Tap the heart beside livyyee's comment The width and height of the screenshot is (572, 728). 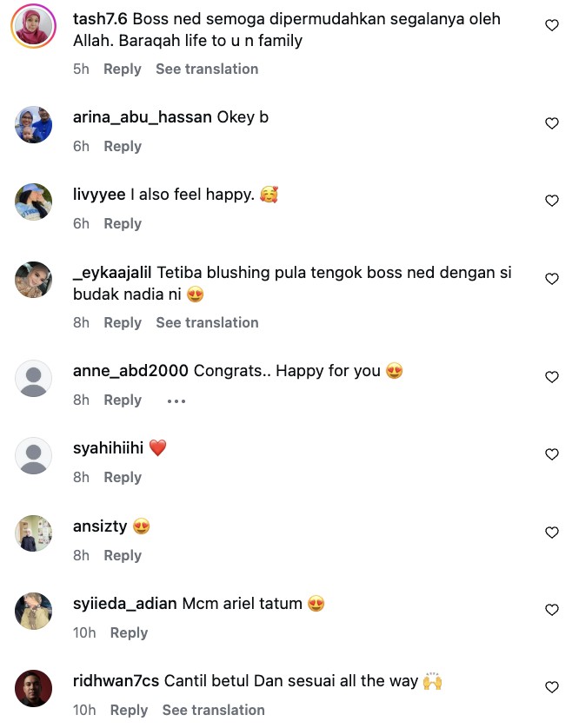coord(551,201)
